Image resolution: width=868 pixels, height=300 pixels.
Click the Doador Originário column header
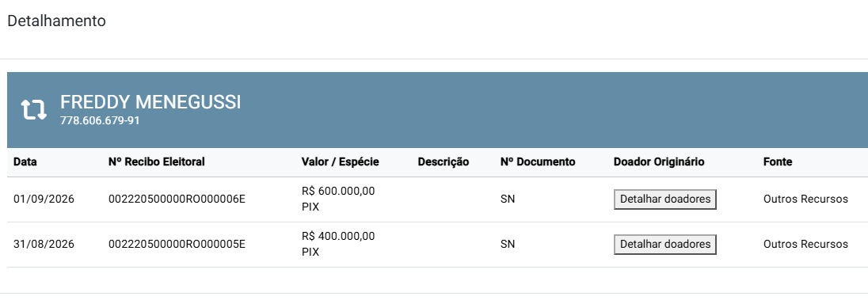659,162
